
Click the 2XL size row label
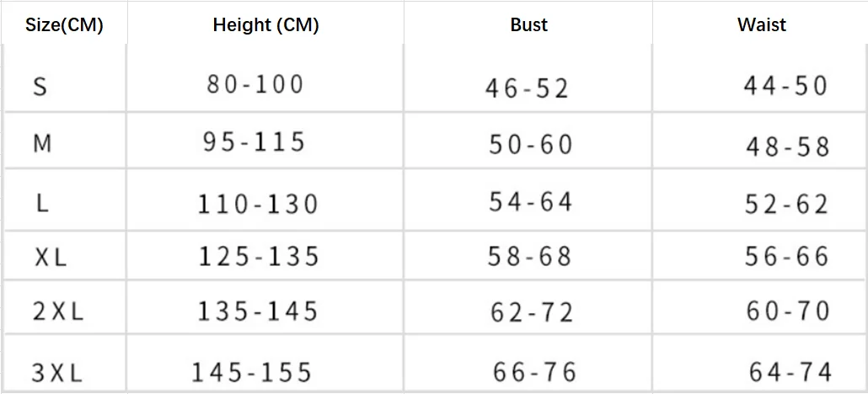click(58, 312)
